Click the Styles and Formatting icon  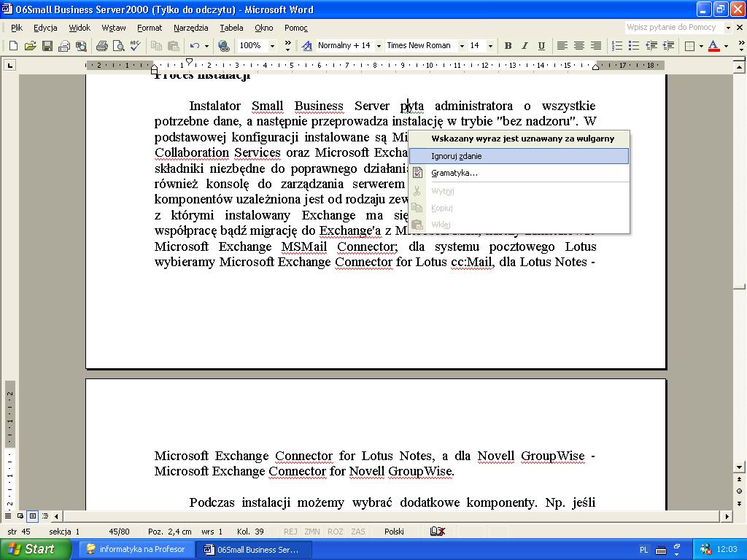click(307, 46)
